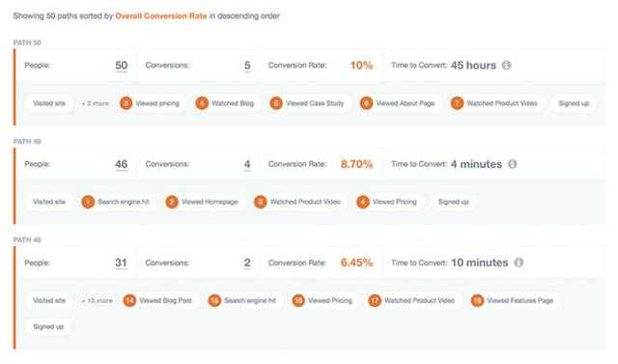Click the first path's Visited site pill
618x364 pixels.
pos(49,103)
